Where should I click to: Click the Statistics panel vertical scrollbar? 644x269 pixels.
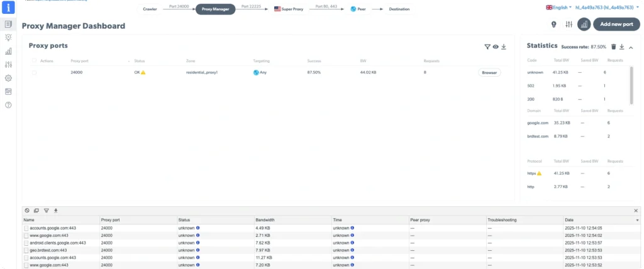pos(631,85)
